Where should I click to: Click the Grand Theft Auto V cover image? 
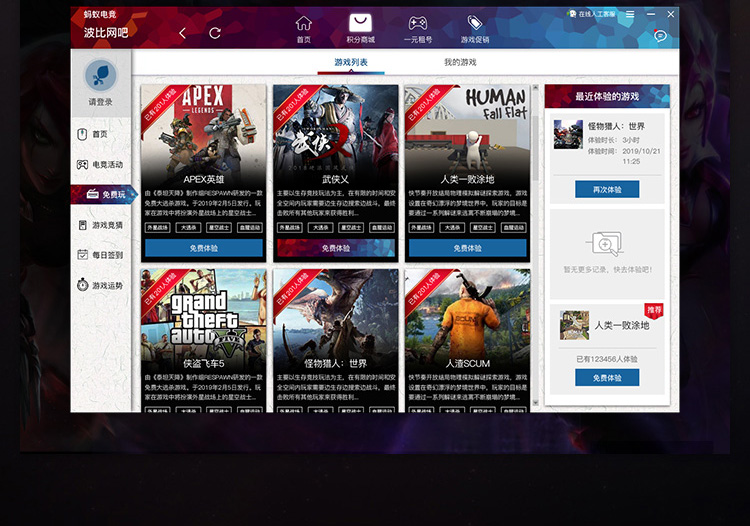click(x=203, y=313)
